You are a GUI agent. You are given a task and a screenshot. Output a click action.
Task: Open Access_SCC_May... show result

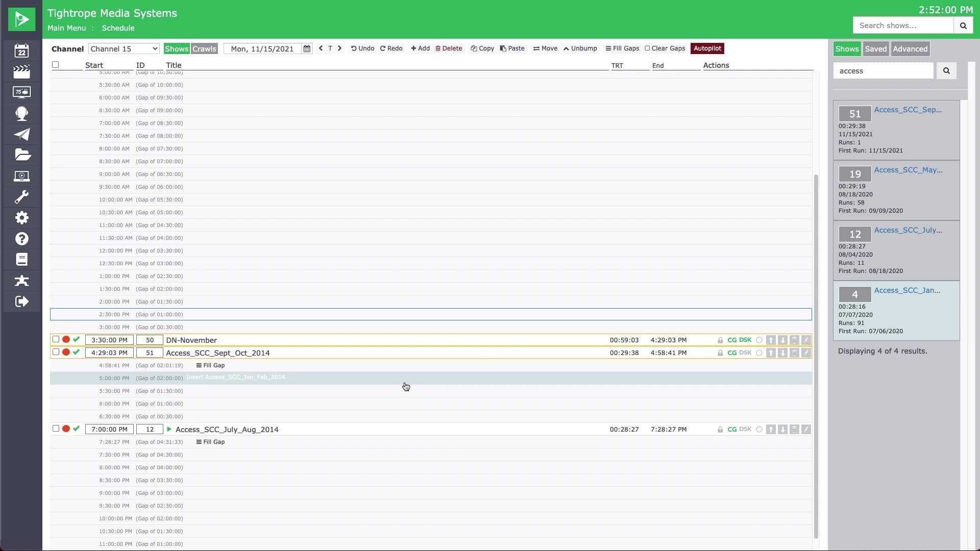tap(908, 170)
